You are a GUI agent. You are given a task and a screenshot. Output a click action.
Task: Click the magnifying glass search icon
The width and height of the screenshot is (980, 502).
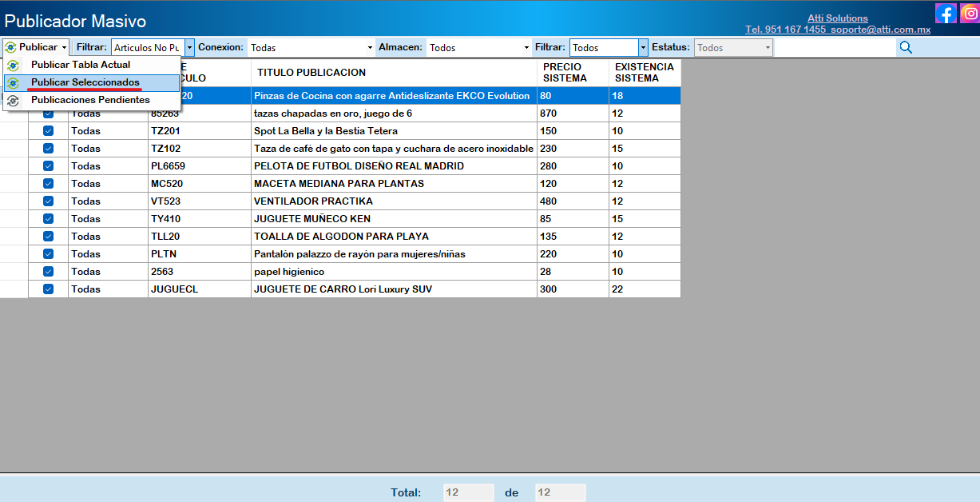(x=906, y=47)
